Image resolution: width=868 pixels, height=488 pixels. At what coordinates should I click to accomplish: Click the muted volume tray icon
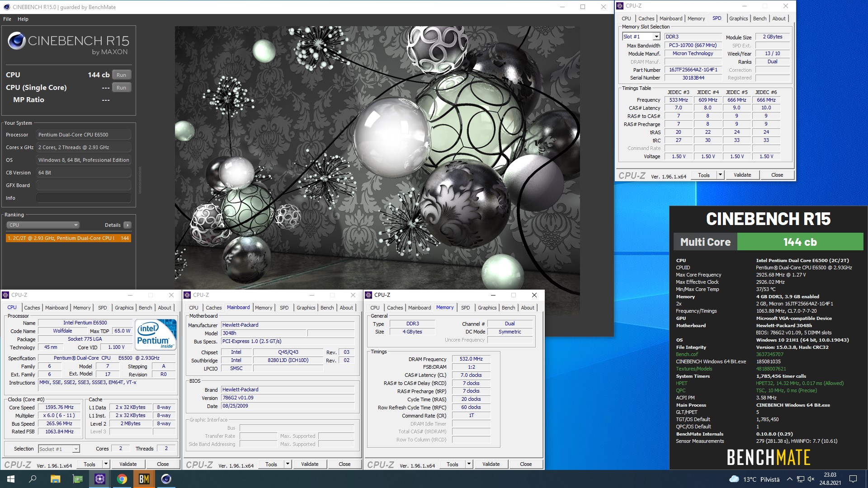811,479
